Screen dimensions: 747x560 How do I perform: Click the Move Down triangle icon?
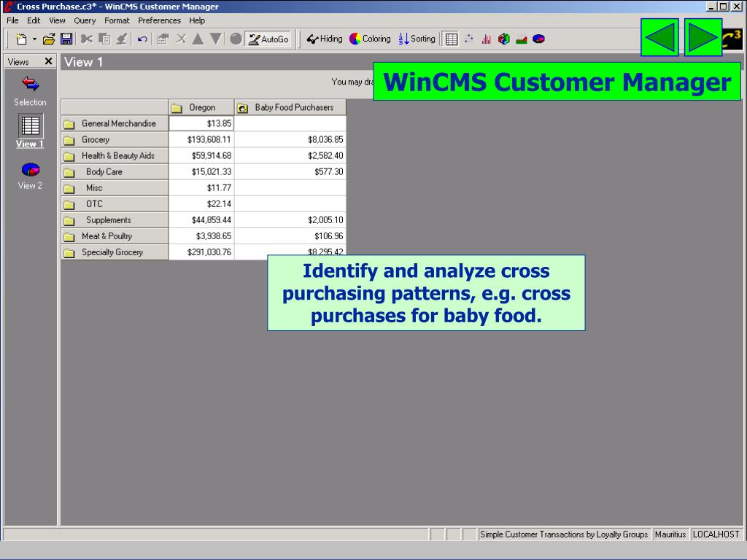pyautogui.click(x=216, y=39)
